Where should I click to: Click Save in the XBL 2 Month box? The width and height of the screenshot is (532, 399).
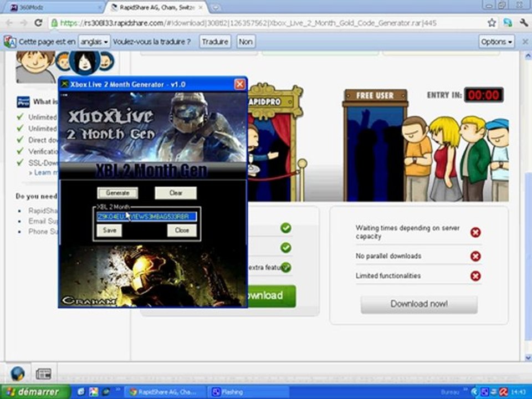109,231
